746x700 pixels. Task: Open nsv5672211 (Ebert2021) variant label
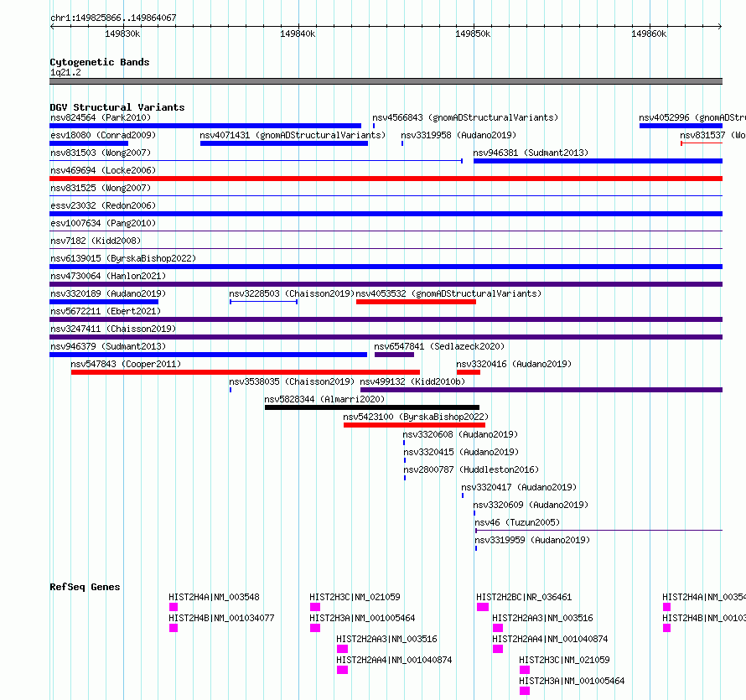[x=106, y=311]
